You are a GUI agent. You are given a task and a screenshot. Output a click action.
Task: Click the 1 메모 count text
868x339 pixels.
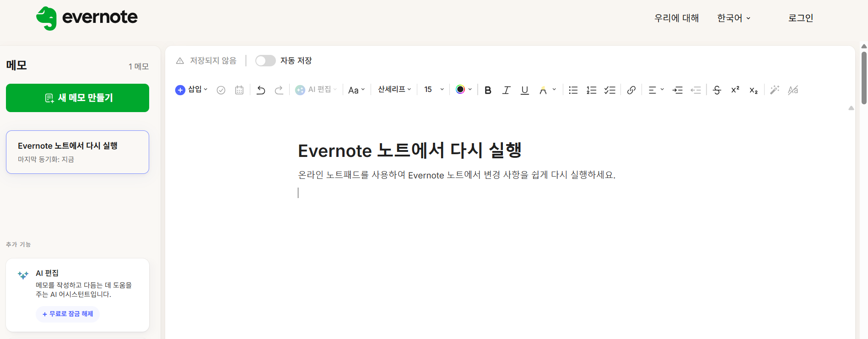click(139, 67)
